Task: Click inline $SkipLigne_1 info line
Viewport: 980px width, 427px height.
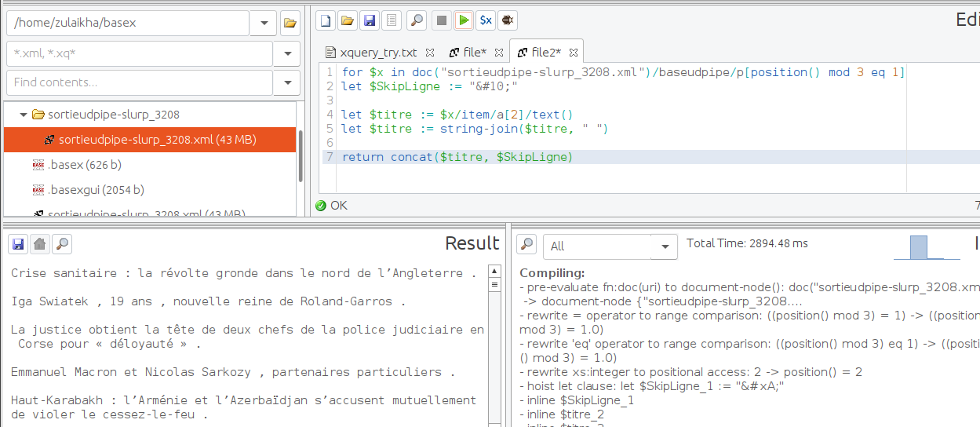Action: (577, 400)
